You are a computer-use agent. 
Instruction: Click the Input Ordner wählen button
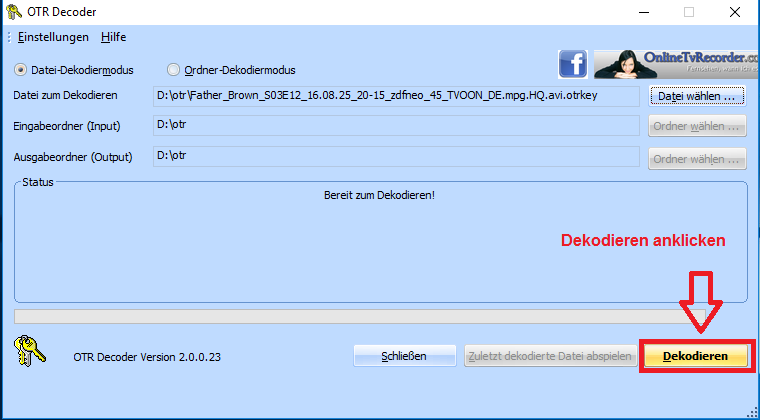(x=698, y=127)
